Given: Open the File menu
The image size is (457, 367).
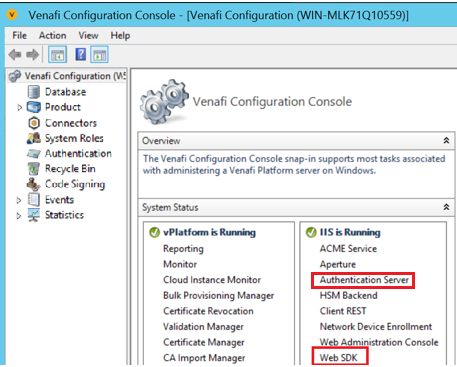Looking at the screenshot, I should coord(19,35).
